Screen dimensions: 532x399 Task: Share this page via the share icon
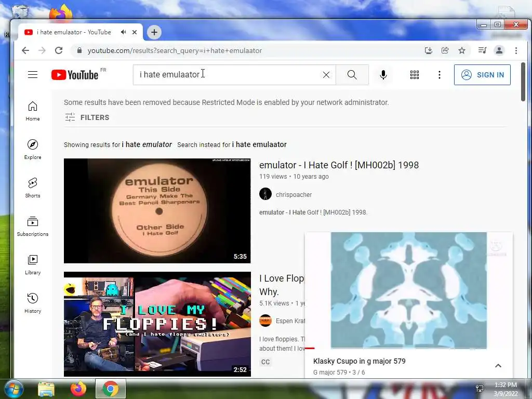pyautogui.click(x=445, y=50)
